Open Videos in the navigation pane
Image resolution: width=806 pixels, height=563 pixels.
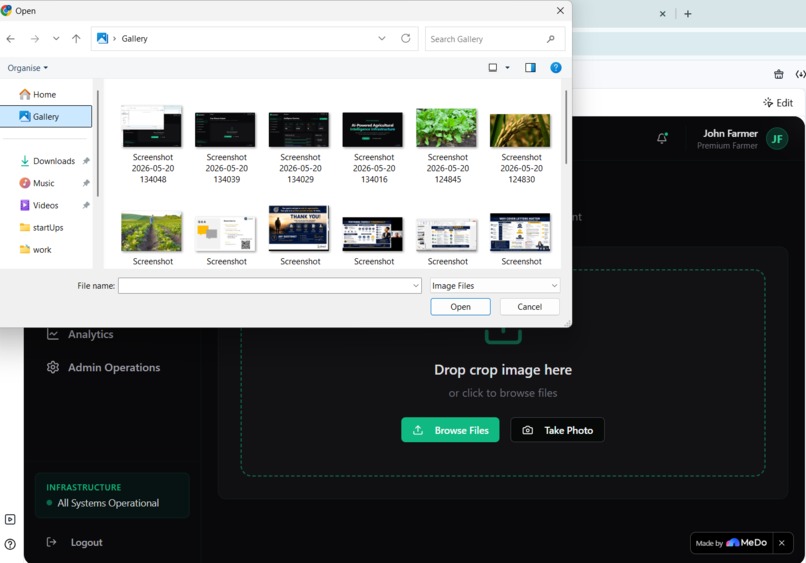(x=46, y=205)
